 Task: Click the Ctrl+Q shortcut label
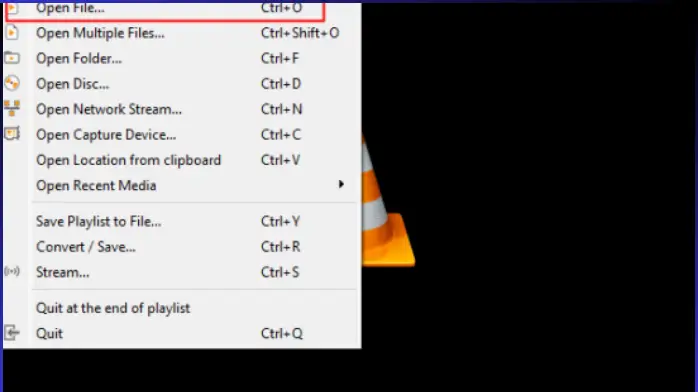point(282,333)
